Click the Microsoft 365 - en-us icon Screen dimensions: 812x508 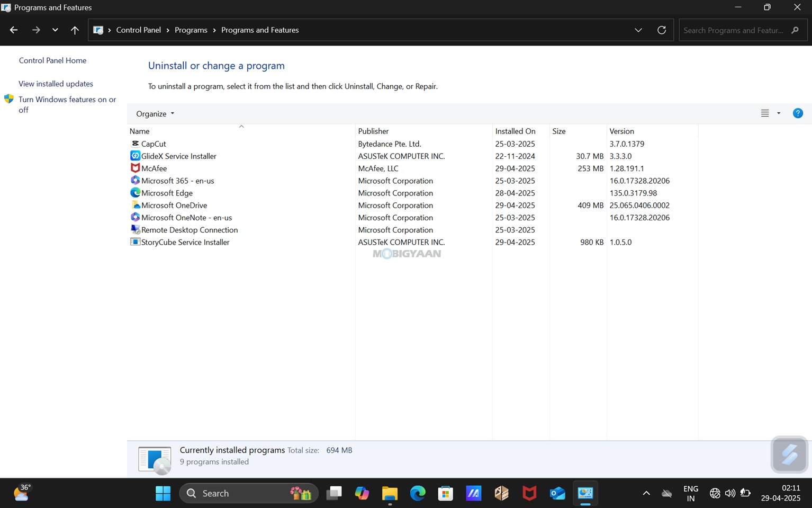tap(135, 180)
